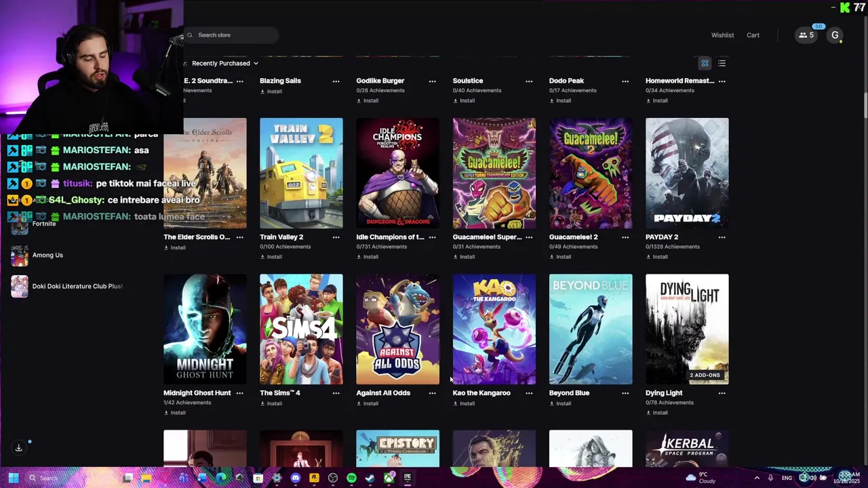Open The Elder Scrolls Online cover art
The height and width of the screenshot is (488, 868).
click(205, 174)
